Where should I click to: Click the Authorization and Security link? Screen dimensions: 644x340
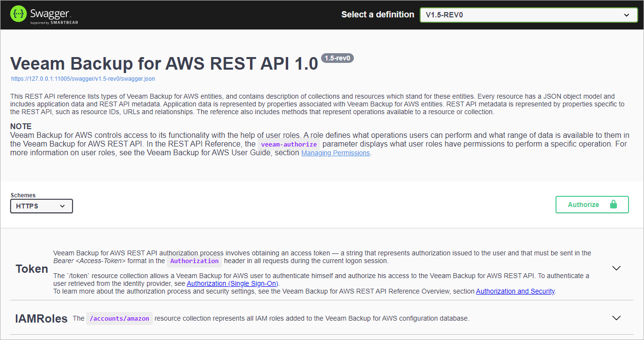[515, 291]
